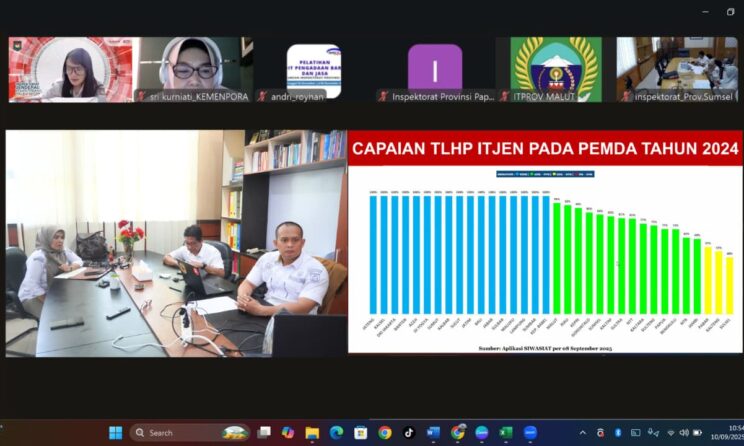Click the shared CAPAIAN TLHP ITJEN chart slide
This screenshot has height=446, width=744.
pos(545,242)
